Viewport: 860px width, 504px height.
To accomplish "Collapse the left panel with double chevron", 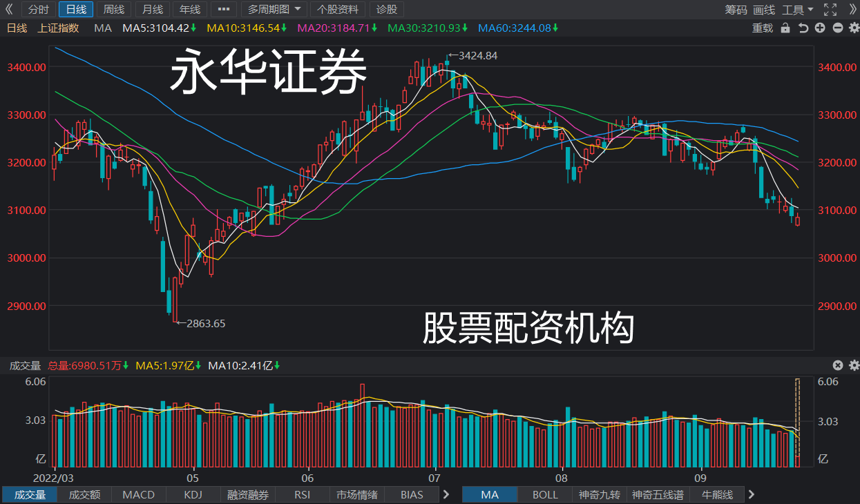I will click(8, 10).
